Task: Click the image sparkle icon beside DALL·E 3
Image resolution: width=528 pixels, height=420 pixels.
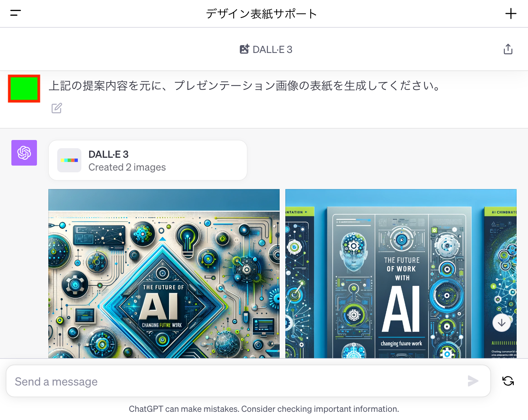Action: [x=244, y=49]
